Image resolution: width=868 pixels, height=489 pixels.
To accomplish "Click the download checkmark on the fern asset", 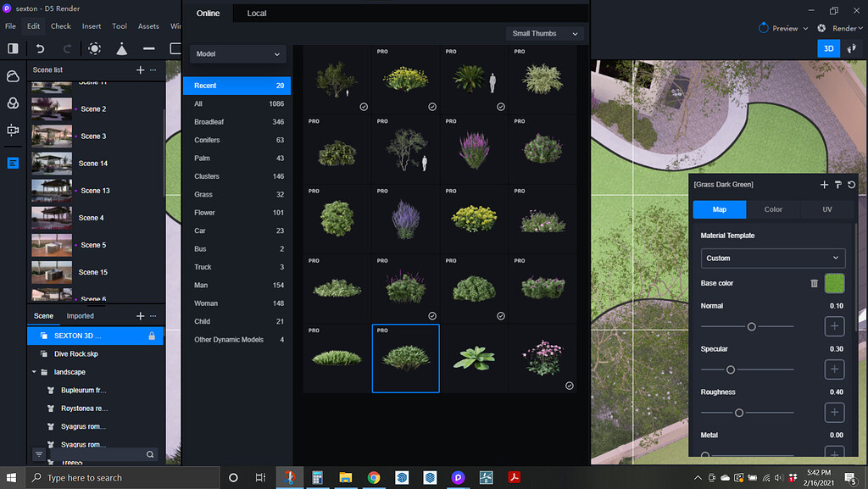I will pos(500,106).
